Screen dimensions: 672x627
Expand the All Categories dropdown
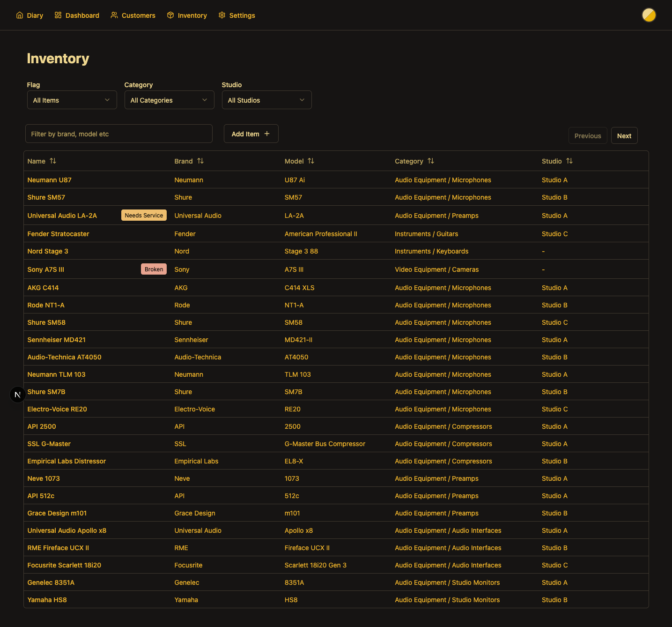pos(169,100)
